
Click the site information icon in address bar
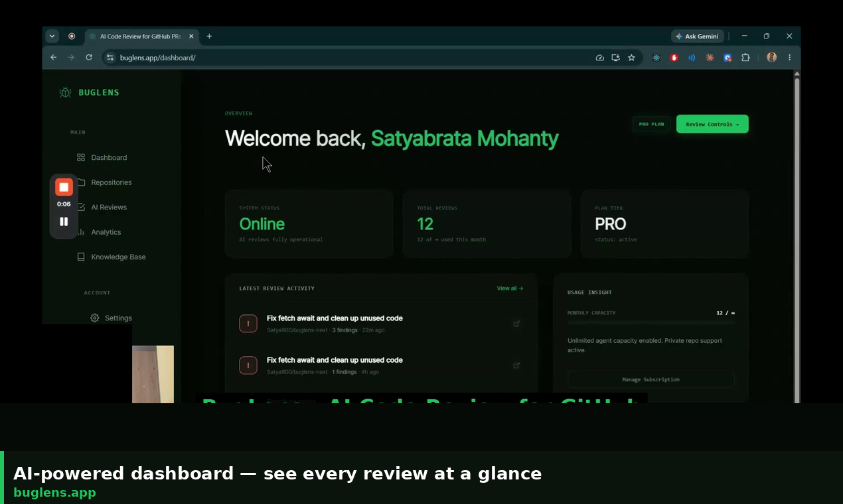point(111,58)
